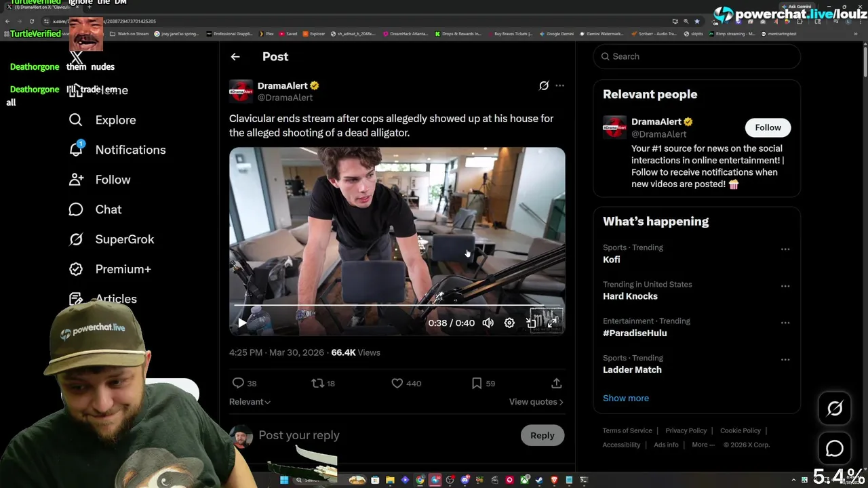Mute the video sound

click(488, 323)
